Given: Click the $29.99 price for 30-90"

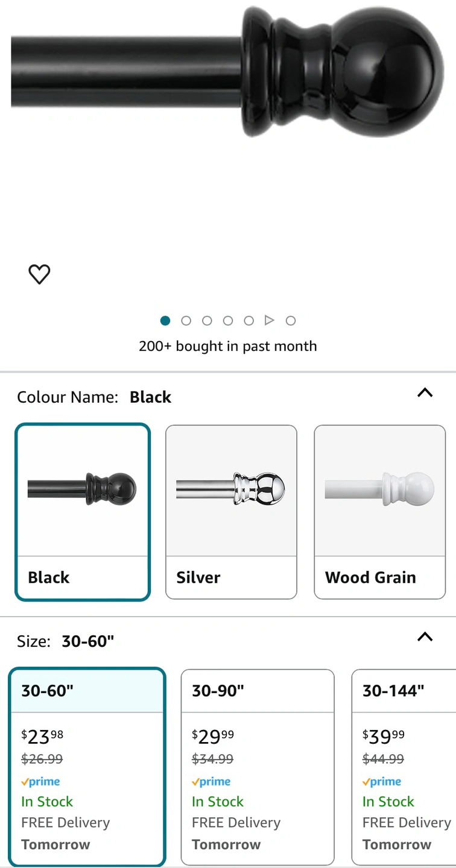Looking at the screenshot, I should click(x=213, y=737).
